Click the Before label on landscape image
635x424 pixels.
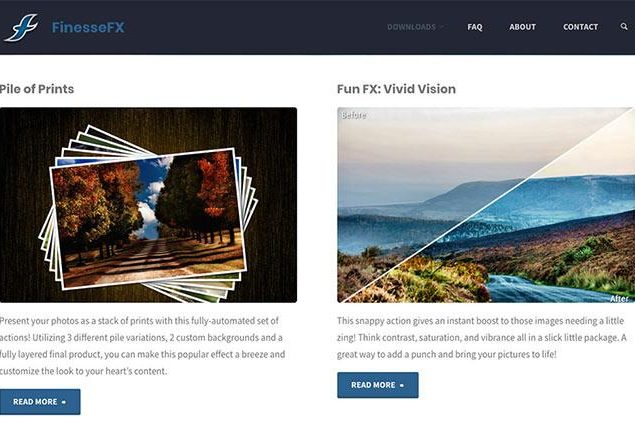click(x=354, y=115)
